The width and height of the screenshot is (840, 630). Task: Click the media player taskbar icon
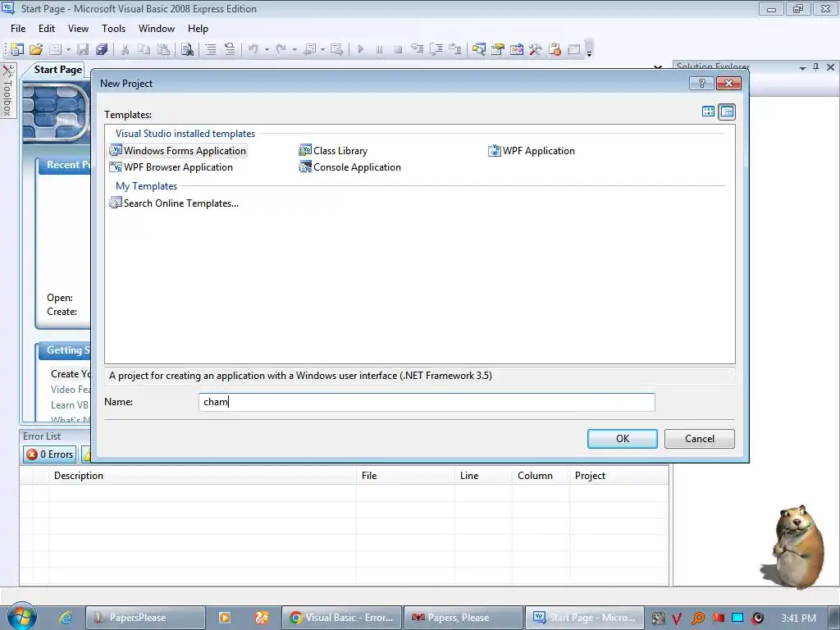(225, 618)
